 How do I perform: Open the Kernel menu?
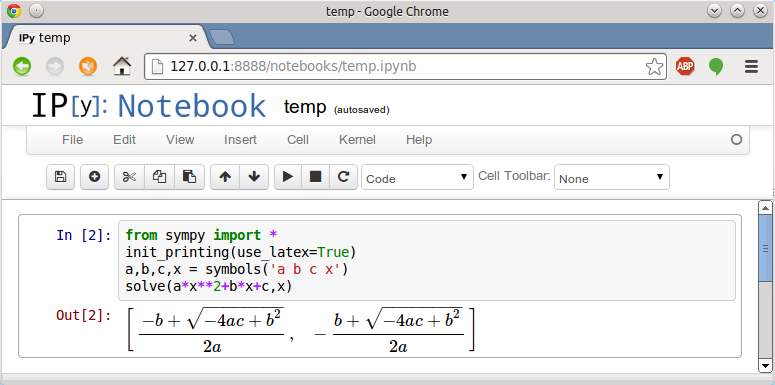[357, 140]
